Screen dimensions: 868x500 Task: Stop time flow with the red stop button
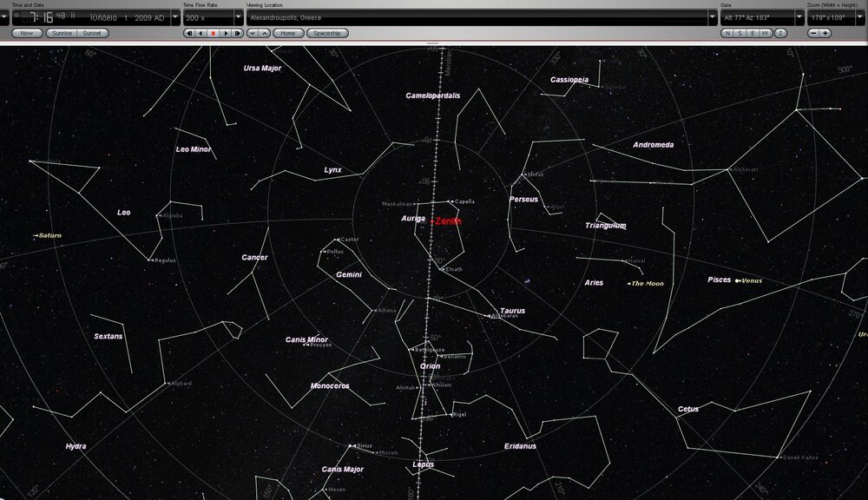[x=214, y=33]
